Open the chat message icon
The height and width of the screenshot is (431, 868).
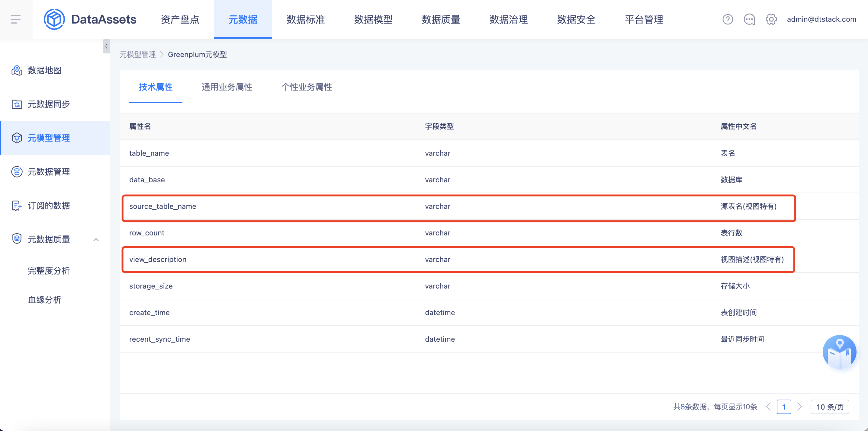[749, 19]
